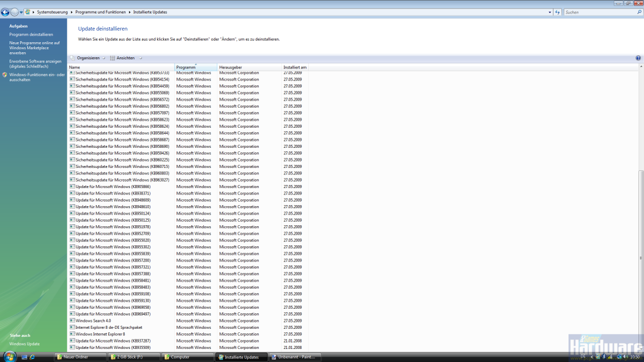Viewport: 644px width, 362px height.
Task: Click Programme und Funktionen breadcrumb
Action: (x=101, y=12)
